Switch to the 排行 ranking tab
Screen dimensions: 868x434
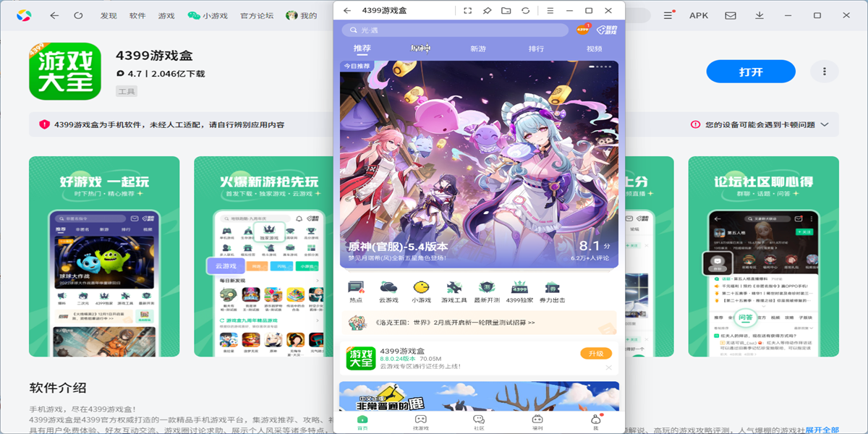coord(536,48)
